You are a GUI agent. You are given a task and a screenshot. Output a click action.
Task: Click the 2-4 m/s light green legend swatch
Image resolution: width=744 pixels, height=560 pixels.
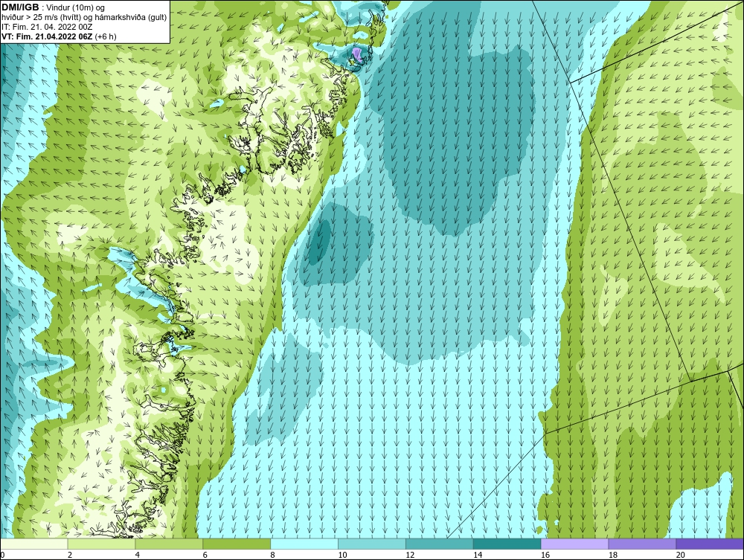pyautogui.click(x=101, y=544)
